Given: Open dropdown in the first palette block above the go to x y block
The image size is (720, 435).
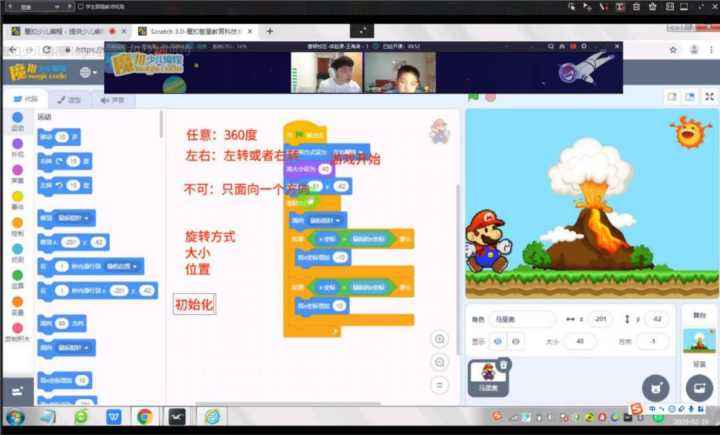Looking at the screenshot, I should (x=73, y=218).
